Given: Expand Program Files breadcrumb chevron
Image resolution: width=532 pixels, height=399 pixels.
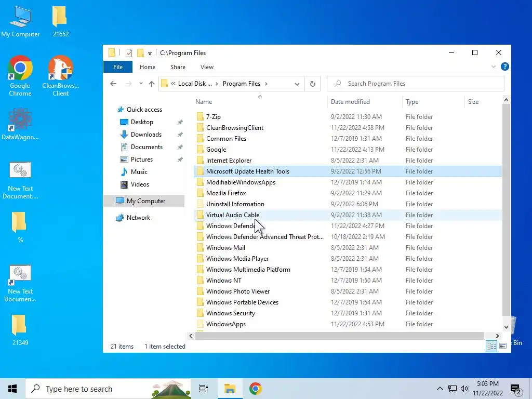Looking at the screenshot, I should (267, 84).
